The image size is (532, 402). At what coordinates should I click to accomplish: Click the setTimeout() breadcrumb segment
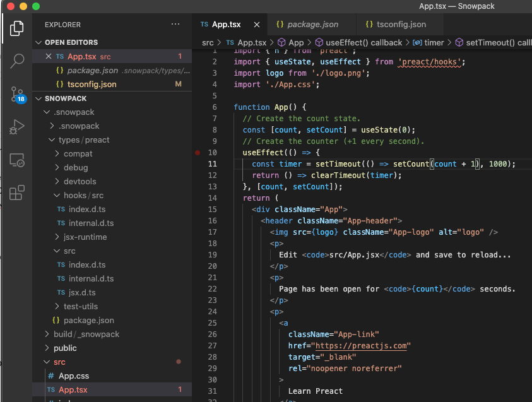click(x=493, y=43)
